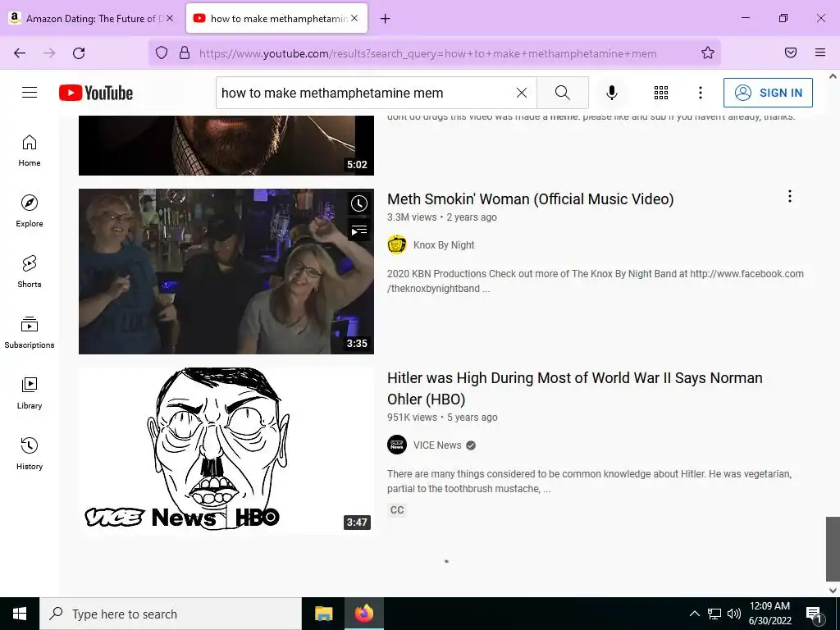Open Windows Start menu
The height and width of the screenshot is (630, 840).
20,614
